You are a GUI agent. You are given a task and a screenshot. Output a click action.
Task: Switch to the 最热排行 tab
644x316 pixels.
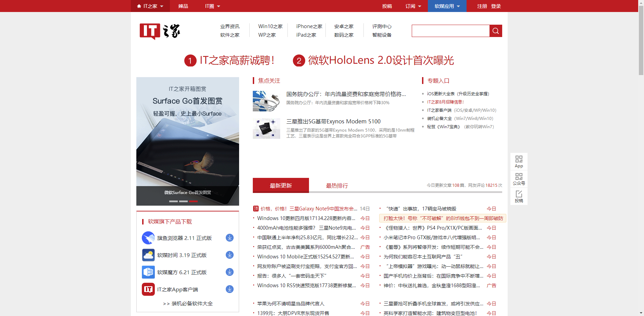[x=337, y=185]
